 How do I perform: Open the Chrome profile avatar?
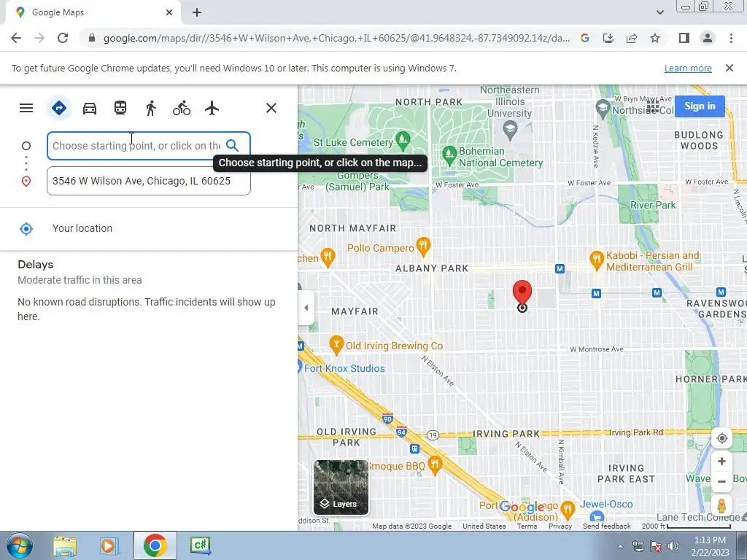tap(708, 38)
